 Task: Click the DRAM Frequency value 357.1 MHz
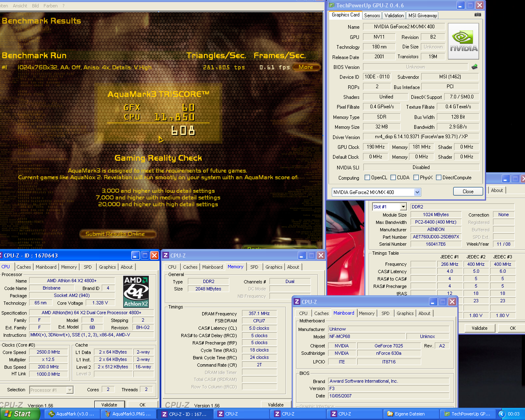(259, 314)
